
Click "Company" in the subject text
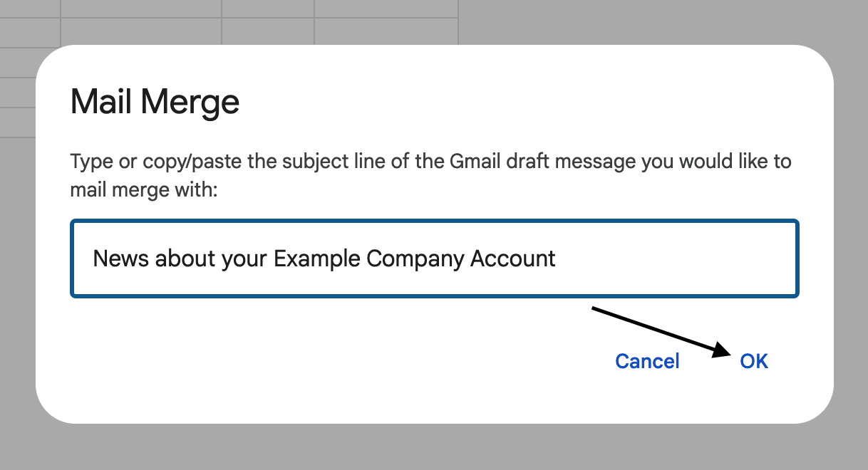pos(415,258)
